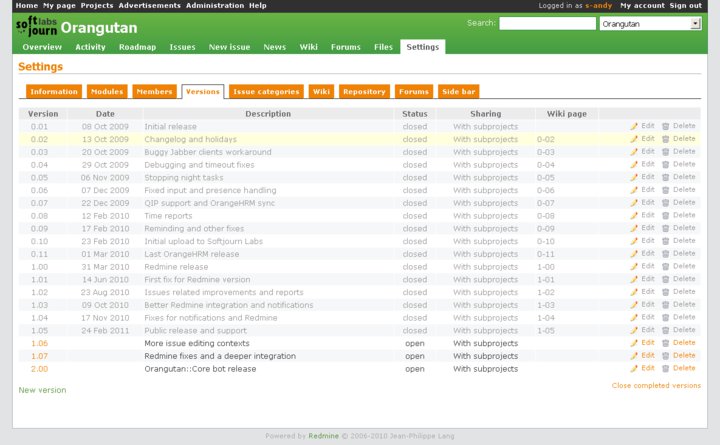Open Administration in the top menu
This screenshot has height=445, width=720.
point(215,6)
